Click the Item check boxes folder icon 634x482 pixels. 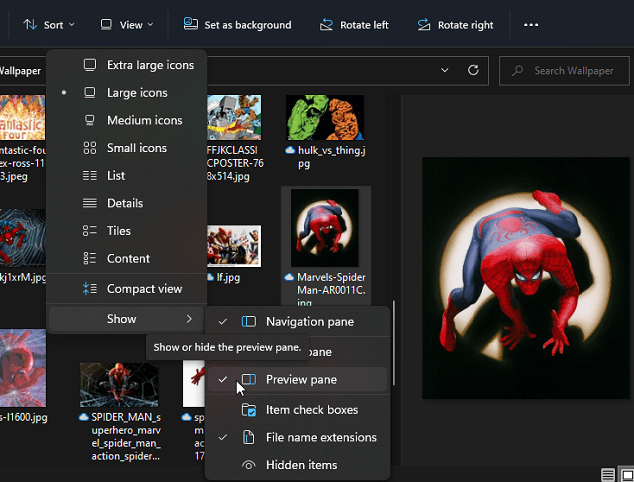tap(249, 410)
